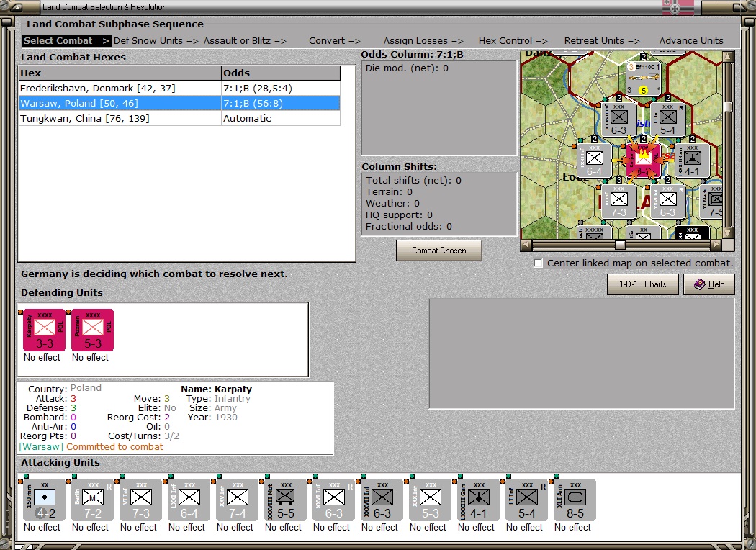This screenshot has height=550, width=756.
Task: Select the Tungkwan, China combat row
Action: pyautogui.click(x=179, y=119)
